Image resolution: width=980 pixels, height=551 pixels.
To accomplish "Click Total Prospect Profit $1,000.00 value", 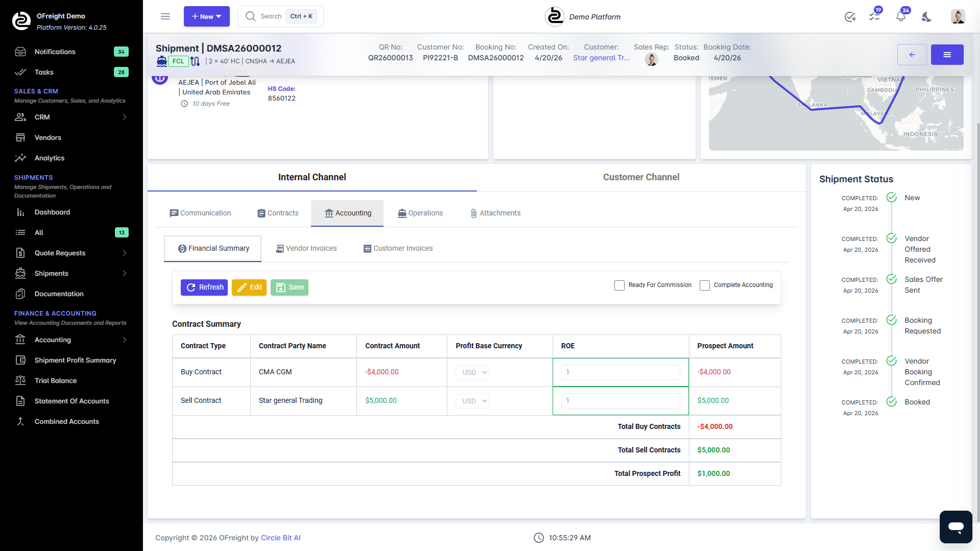I will pyautogui.click(x=713, y=473).
